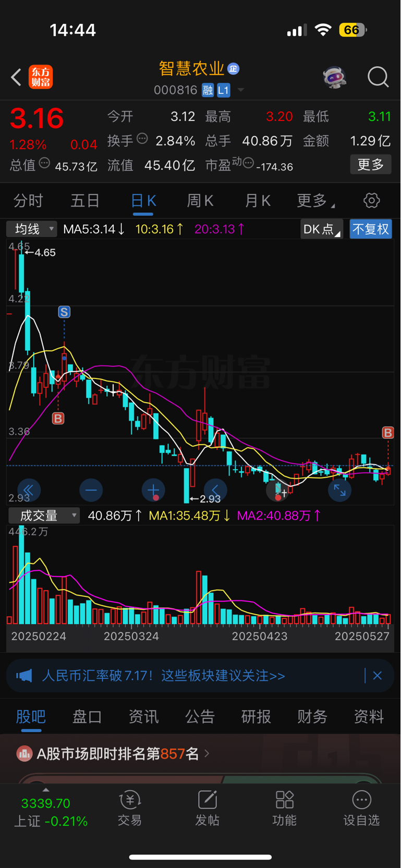
Task: Open DK点 signal dropdown
Action: tap(322, 229)
